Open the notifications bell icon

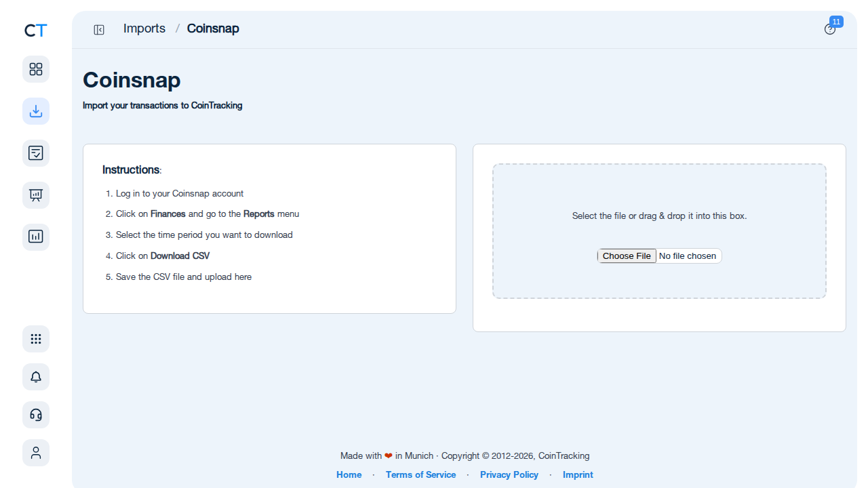click(36, 377)
